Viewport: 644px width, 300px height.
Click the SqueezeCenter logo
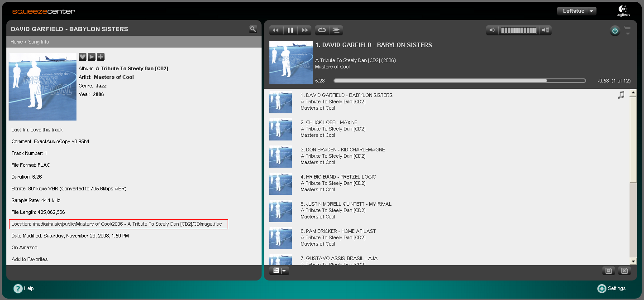(43, 11)
